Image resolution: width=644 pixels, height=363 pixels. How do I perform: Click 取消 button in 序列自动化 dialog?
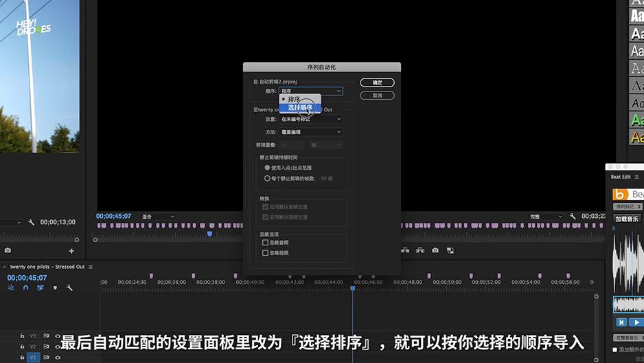(x=377, y=96)
